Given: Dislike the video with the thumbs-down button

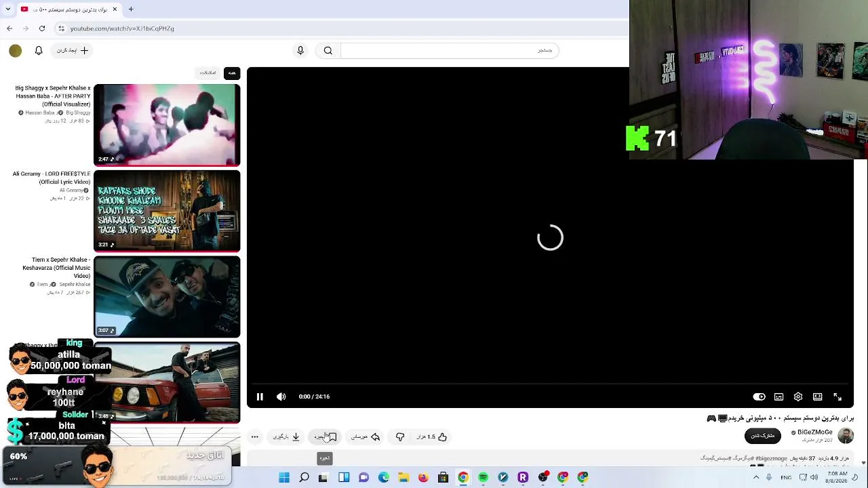Looking at the screenshot, I should (x=400, y=436).
